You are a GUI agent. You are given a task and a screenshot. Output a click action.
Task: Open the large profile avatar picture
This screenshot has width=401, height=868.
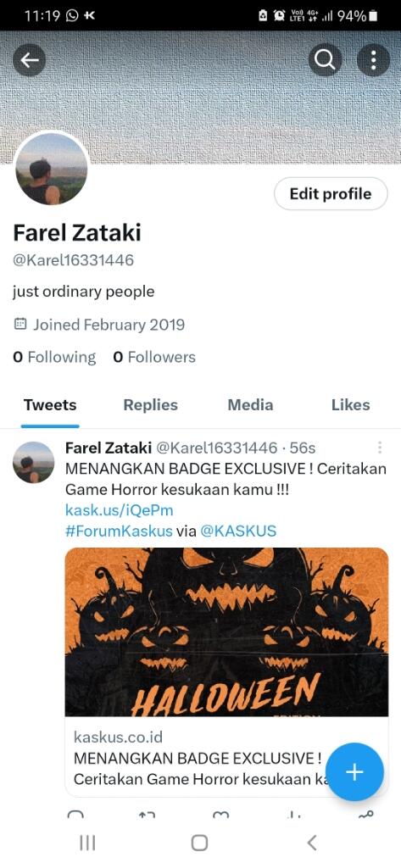pos(52,169)
